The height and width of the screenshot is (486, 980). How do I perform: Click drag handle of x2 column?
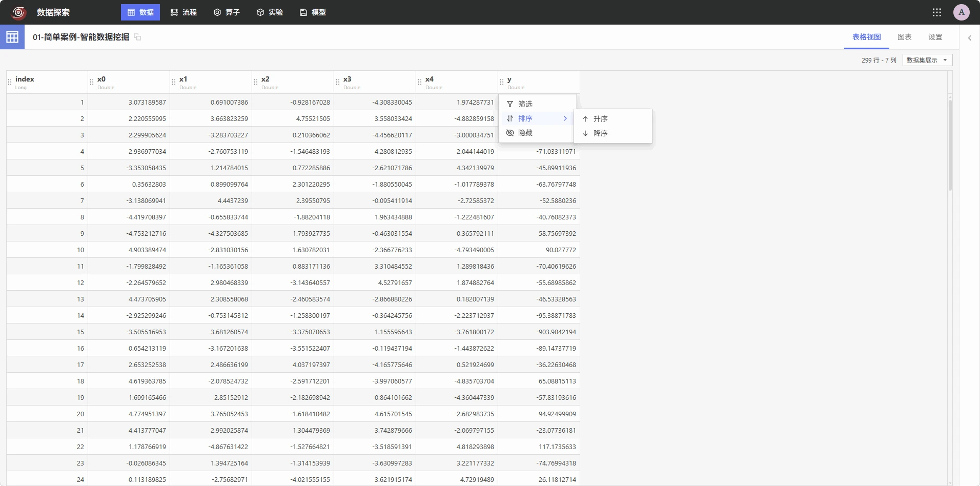click(256, 82)
